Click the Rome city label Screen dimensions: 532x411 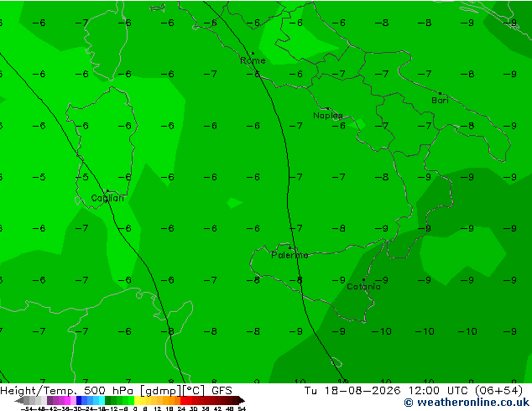click(253, 60)
